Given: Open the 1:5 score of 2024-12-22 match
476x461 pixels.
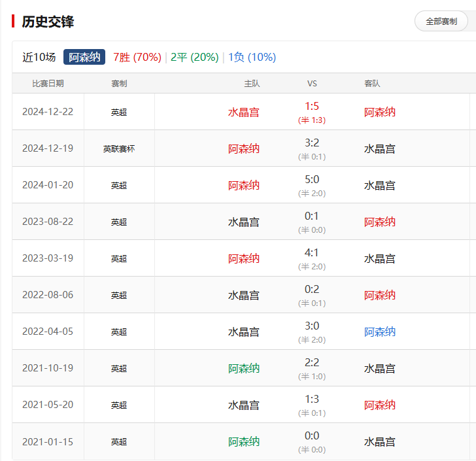Looking at the screenshot, I should tap(312, 107).
